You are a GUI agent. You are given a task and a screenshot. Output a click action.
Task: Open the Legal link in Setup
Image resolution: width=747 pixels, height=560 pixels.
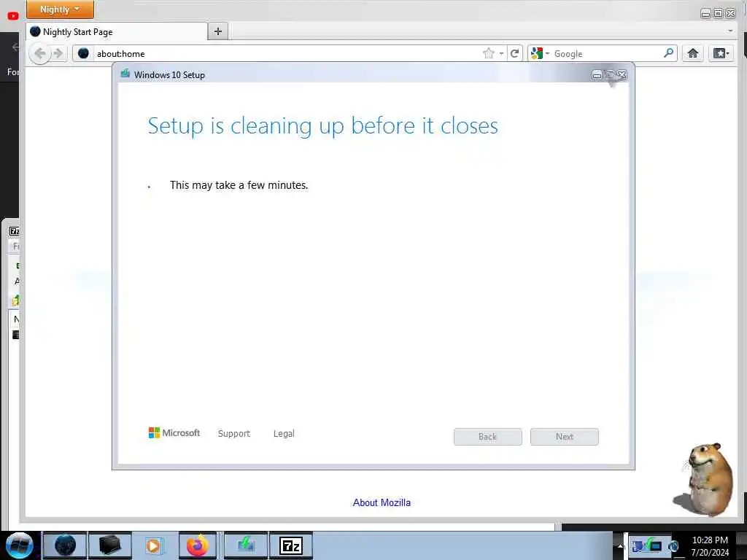coord(284,433)
